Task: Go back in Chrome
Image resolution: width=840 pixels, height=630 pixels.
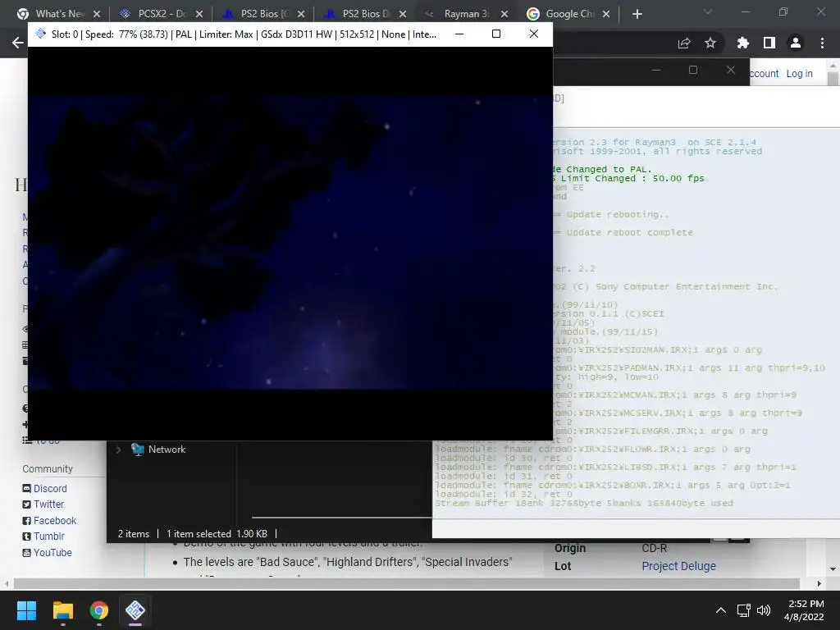Action: pos(18,43)
